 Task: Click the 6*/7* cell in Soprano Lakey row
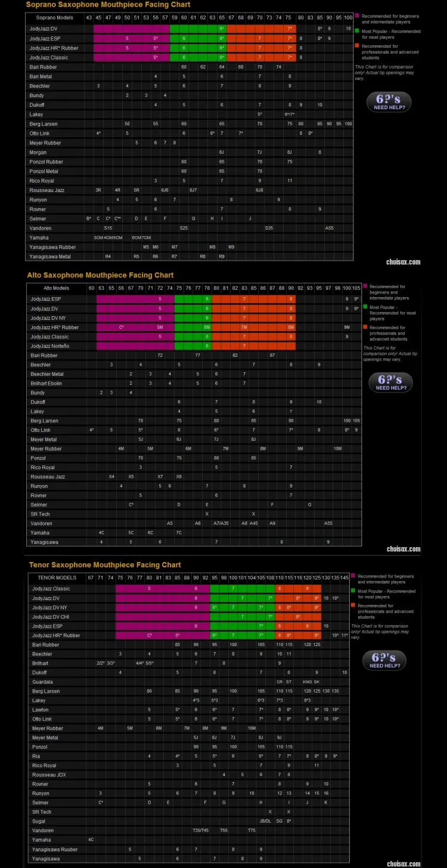[x=290, y=114]
